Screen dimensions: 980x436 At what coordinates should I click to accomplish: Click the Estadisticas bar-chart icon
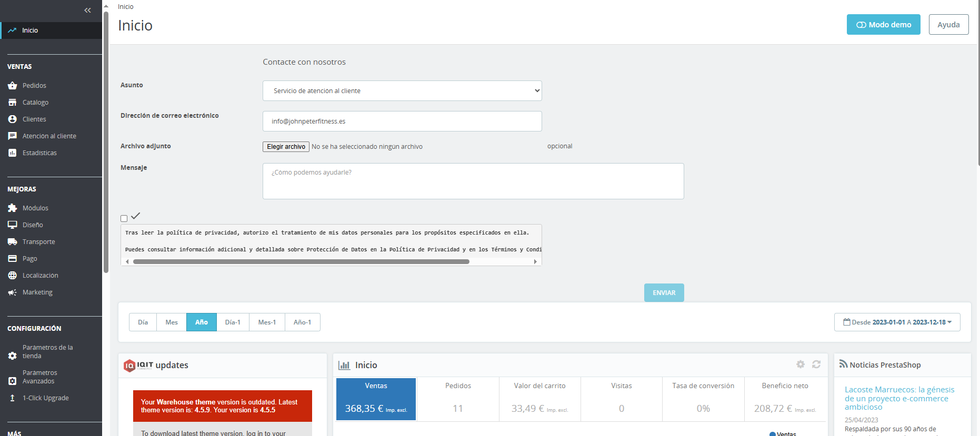click(x=13, y=153)
